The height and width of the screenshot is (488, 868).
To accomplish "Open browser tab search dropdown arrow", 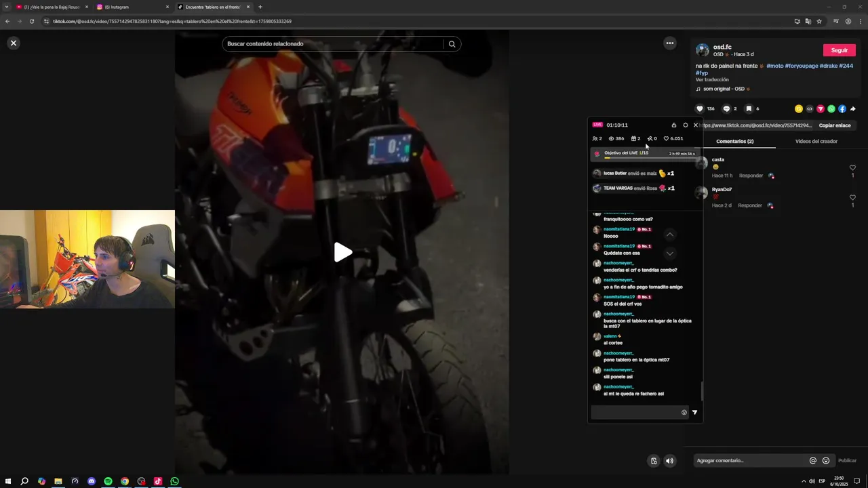I will [5, 7].
